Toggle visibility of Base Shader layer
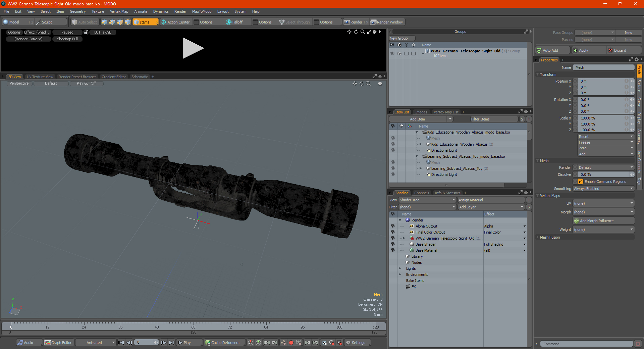 (392, 244)
